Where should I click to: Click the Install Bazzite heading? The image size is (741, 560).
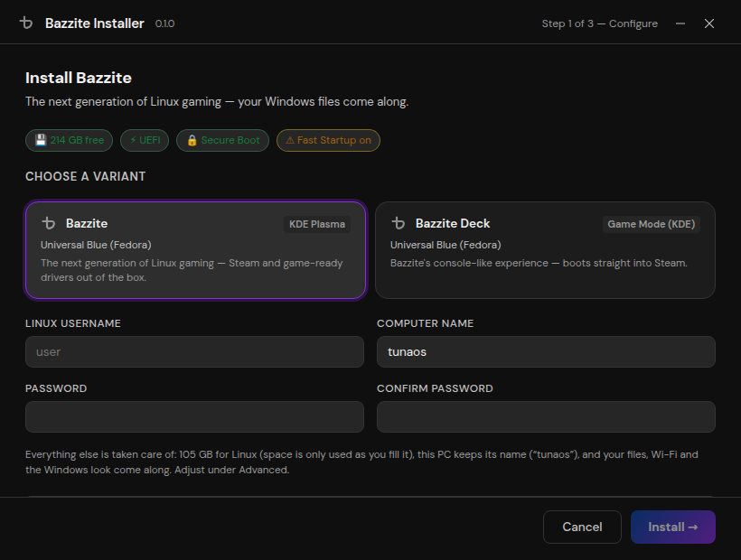(79, 78)
